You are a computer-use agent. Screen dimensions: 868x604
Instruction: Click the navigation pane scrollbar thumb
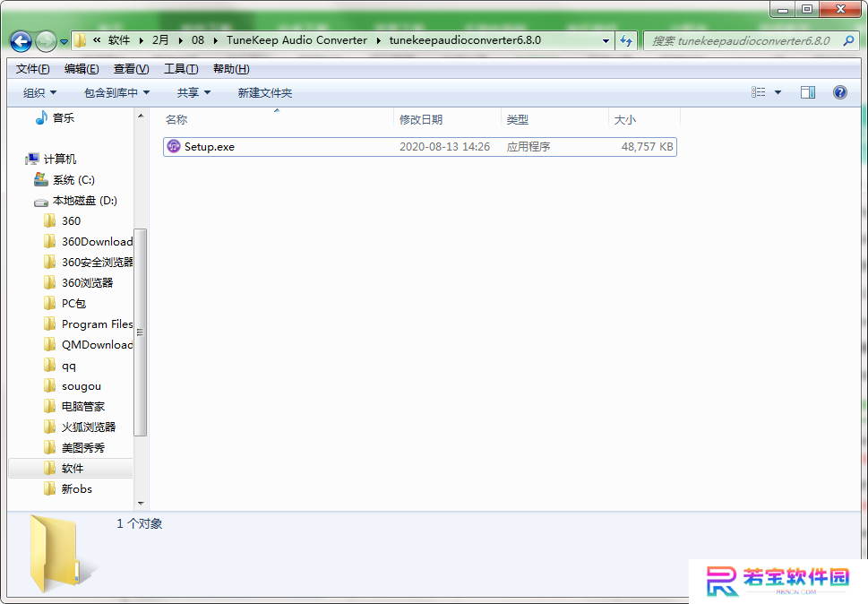[141, 332]
